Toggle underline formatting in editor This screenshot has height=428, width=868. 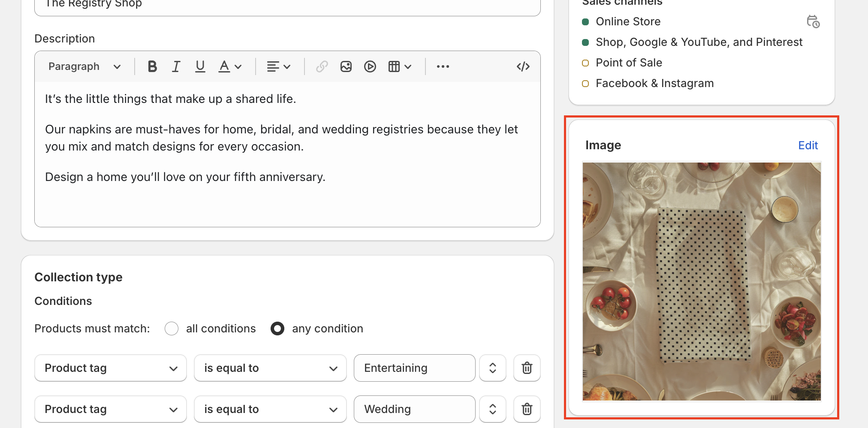pos(200,66)
